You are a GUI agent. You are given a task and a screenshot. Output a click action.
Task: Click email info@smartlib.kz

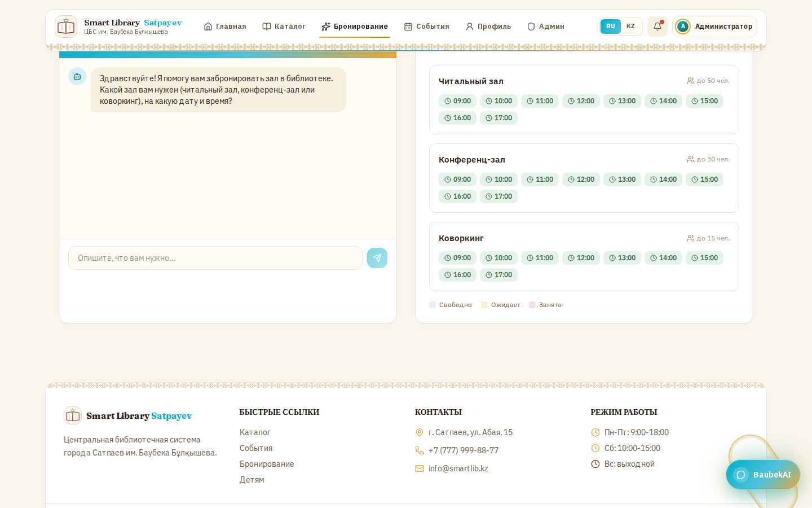[458, 468]
